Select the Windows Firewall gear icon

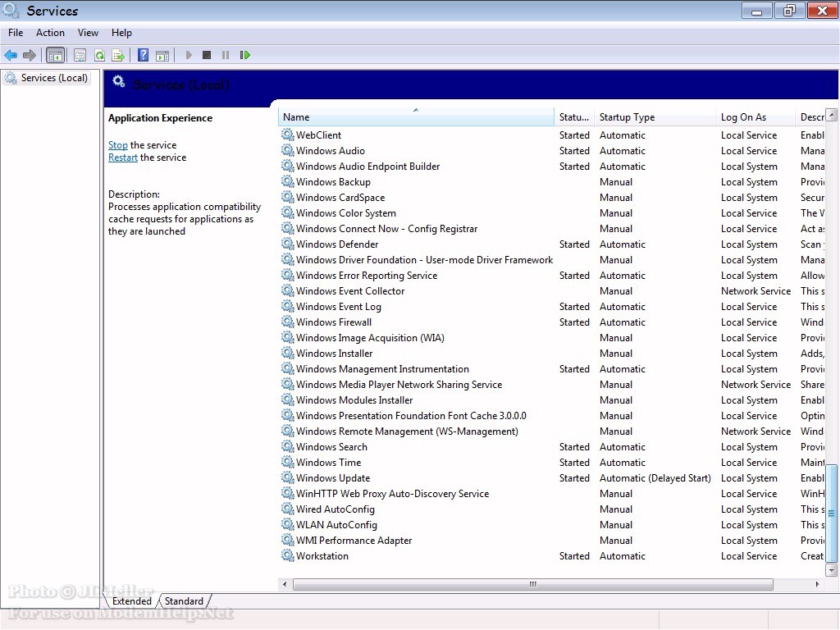click(288, 322)
